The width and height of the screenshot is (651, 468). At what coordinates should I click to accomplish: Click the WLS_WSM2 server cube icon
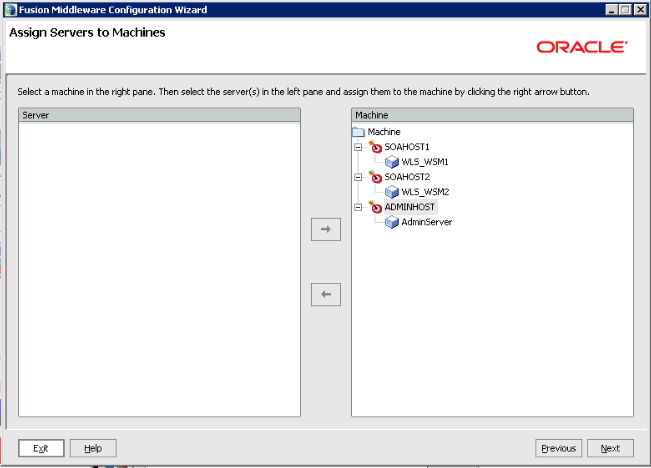click(392, 192)
